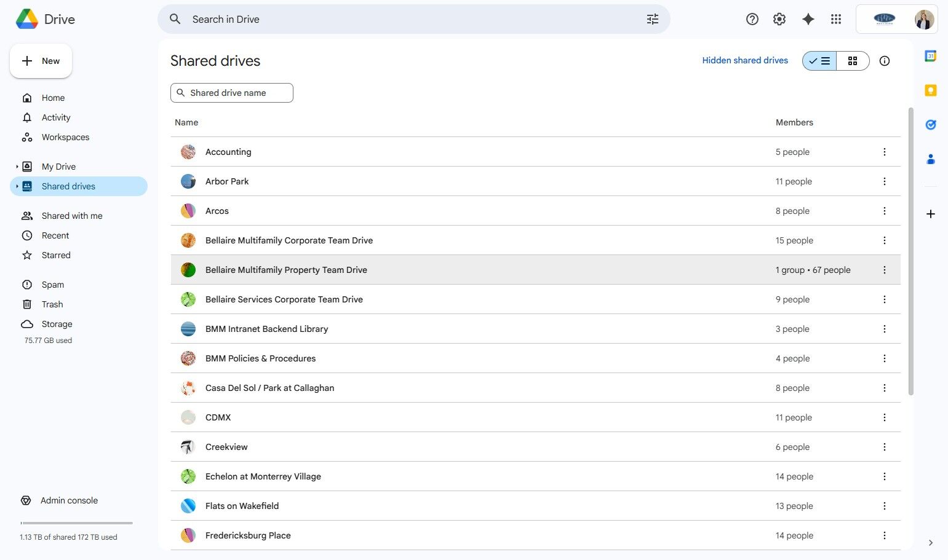This screenshot has width=948, height=560.
Task: Open Google Tasks side panel
Action: pos(930,125)
